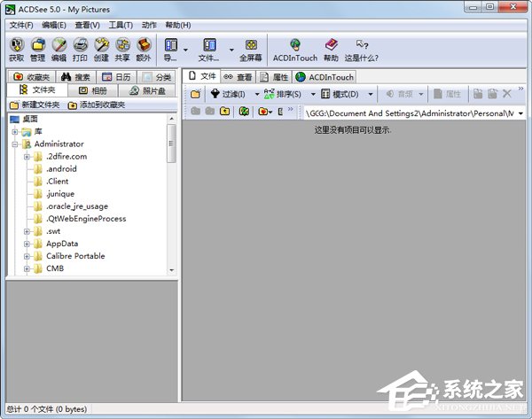Click the 打印 (Print) toolbar icon
Screen dimensions: 532x419
pyautogui.click(x=80, y=50)
